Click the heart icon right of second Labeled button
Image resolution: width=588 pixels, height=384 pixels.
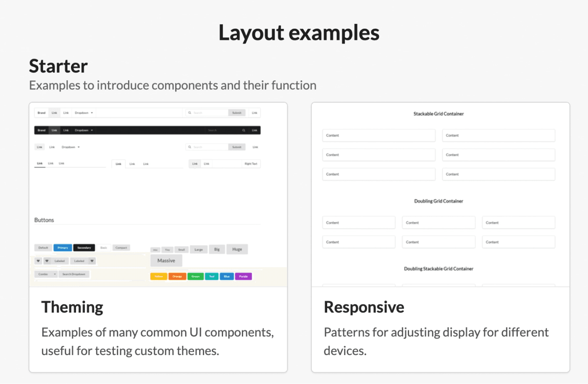92,261
